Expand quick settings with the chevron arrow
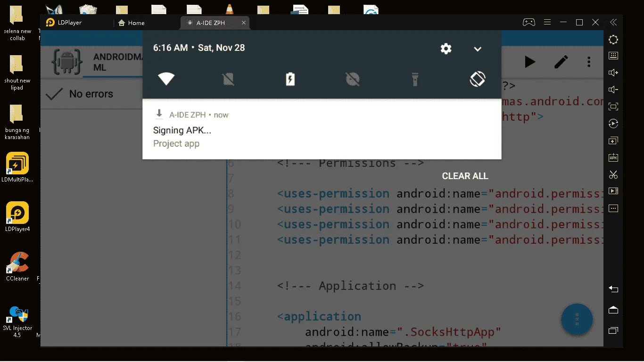The width and height of the screenshot is (644, 362). point(478,49)
